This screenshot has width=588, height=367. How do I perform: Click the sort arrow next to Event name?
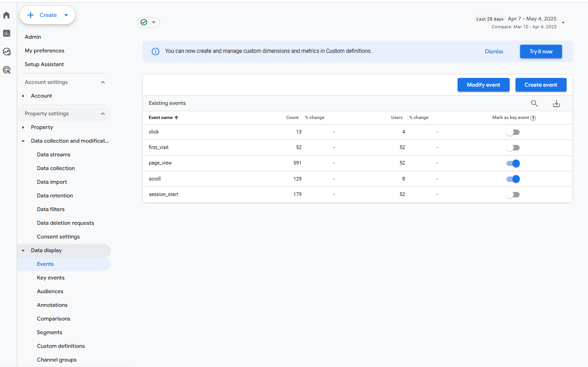tap(176, 118)
